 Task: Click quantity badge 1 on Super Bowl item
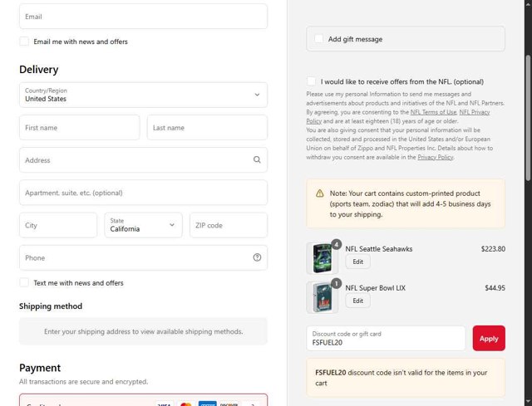pyautogui.click(x=336, y=283)
